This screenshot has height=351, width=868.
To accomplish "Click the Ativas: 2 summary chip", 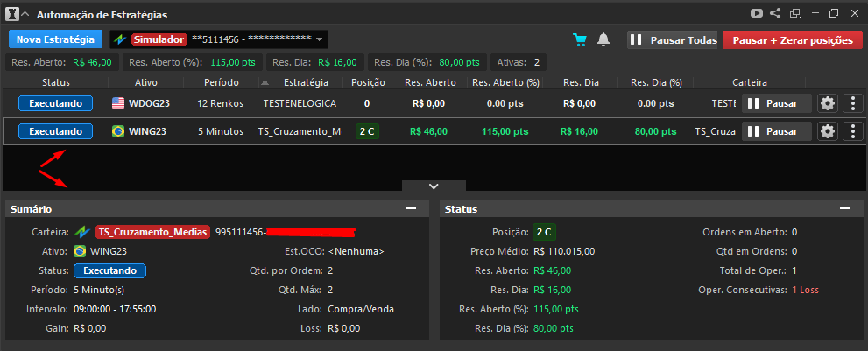I will point(519,62).
